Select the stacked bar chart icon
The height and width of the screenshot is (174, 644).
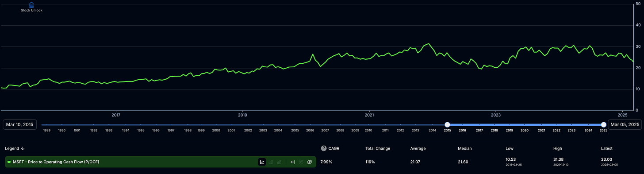pyautogui.click(x=279, y=162)
